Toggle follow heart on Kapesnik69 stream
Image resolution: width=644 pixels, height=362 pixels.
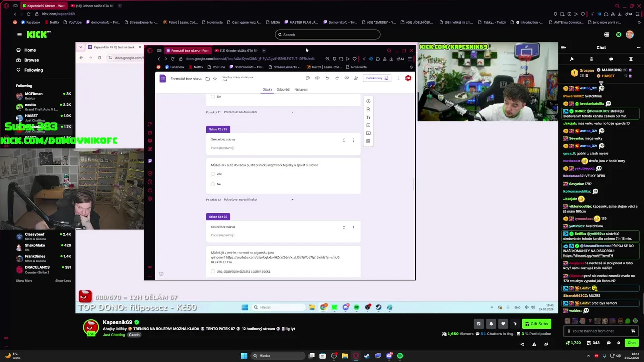(x=503, y=324)
